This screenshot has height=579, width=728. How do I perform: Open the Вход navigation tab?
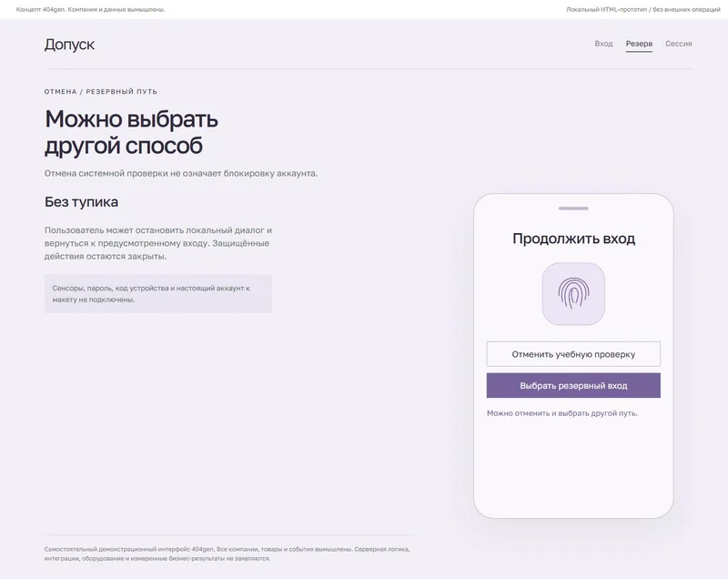point(603,44)
